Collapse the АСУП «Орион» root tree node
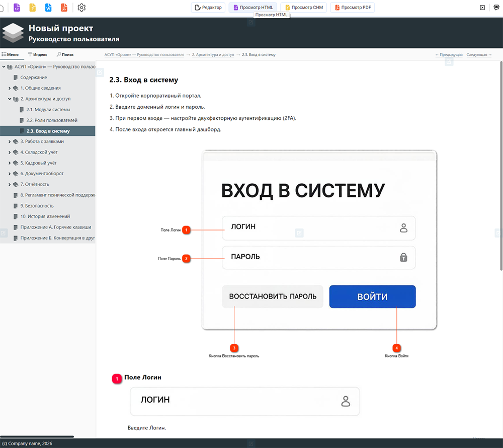The width and height of the screenshot is (503, 448). point(4,67)
